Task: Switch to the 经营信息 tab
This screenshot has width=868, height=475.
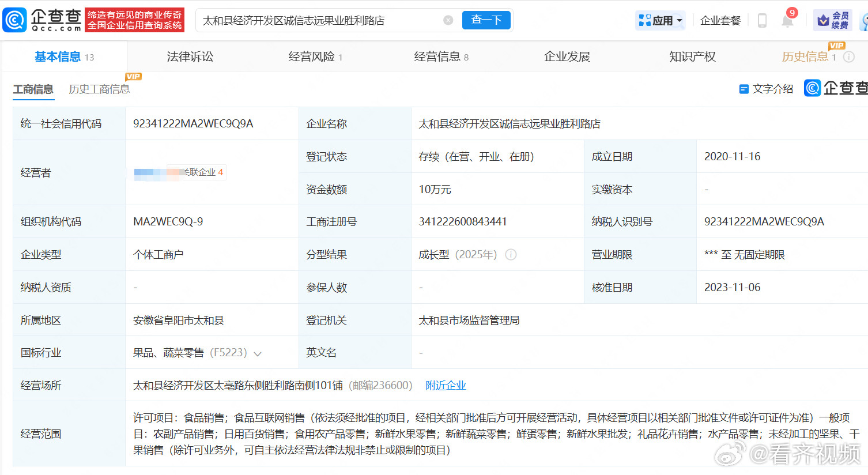Action: (441, 56)
